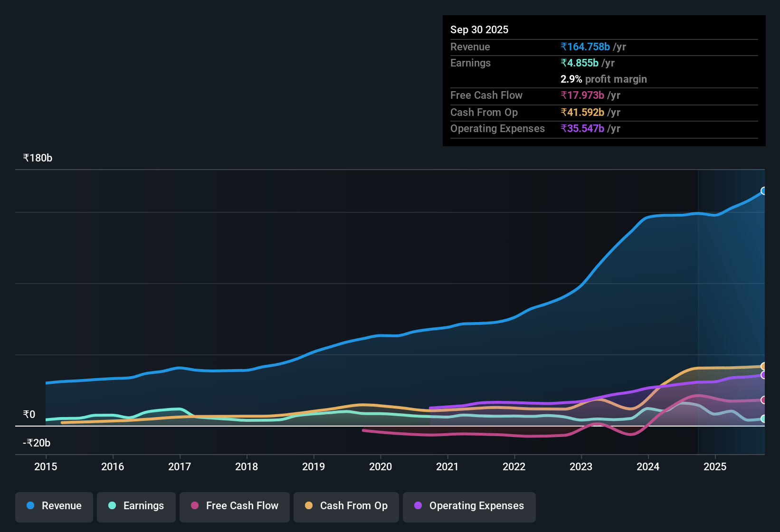Click the Revenue value ₹164.758b in the tooltip
Screen dimensions: 780x532
pos(585,47)
